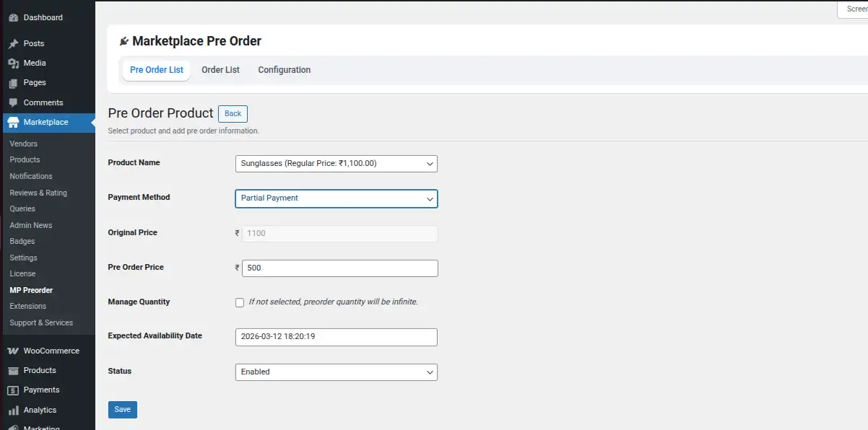Click the Expected Availability Date field
Image resolution: width=868 pixels, height=430 pixels.
click(x=336, y=337)
